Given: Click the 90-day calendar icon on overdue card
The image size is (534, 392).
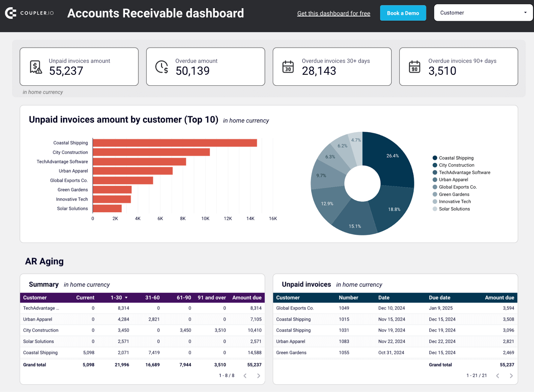Looking at the screenshot, I should tap(415, 66).
